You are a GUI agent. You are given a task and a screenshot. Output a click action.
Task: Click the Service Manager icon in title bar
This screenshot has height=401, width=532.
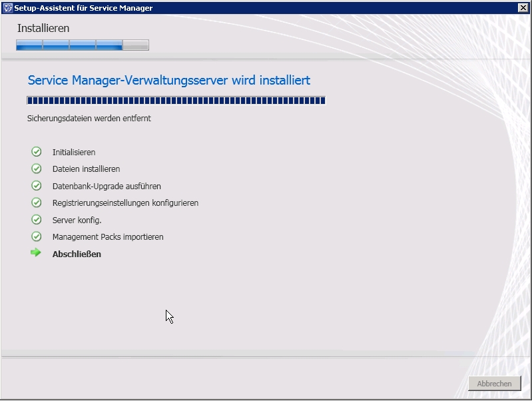point(7,8)
